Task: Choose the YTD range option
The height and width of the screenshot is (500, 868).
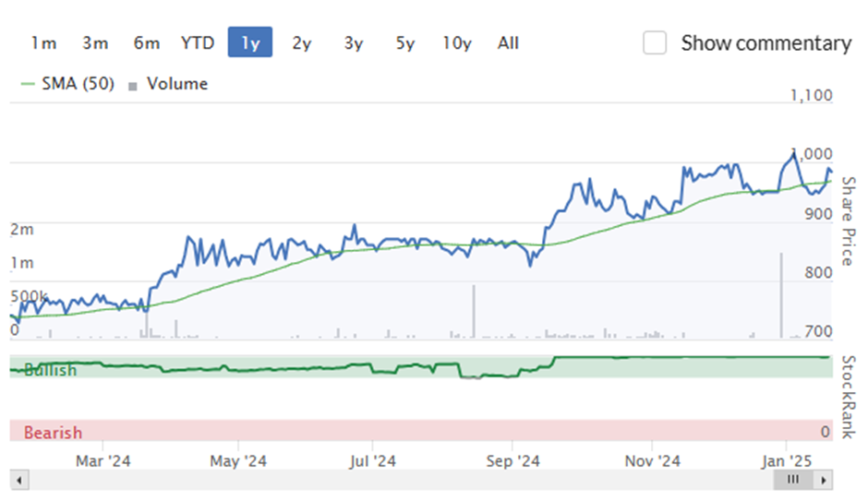Action: point(198,42)
